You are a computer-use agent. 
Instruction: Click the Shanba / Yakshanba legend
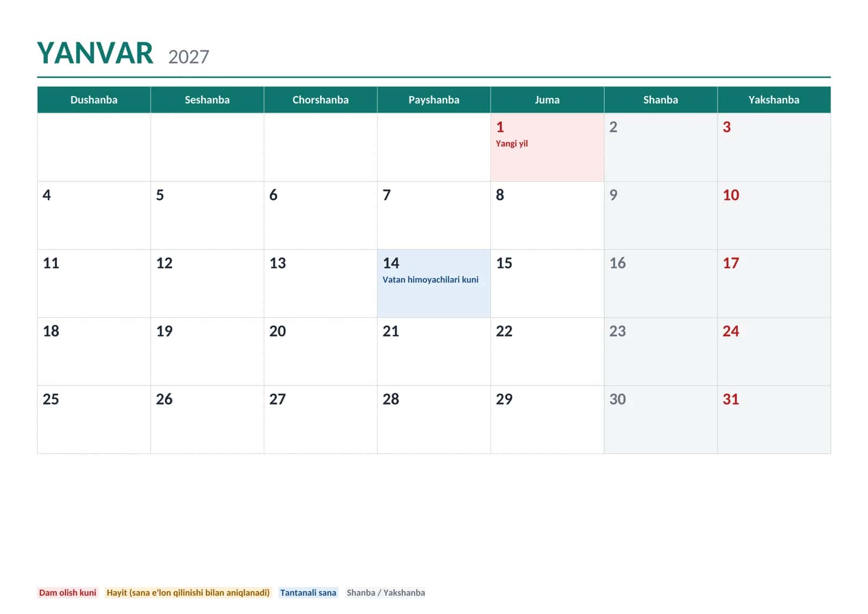tap(386, 593)
